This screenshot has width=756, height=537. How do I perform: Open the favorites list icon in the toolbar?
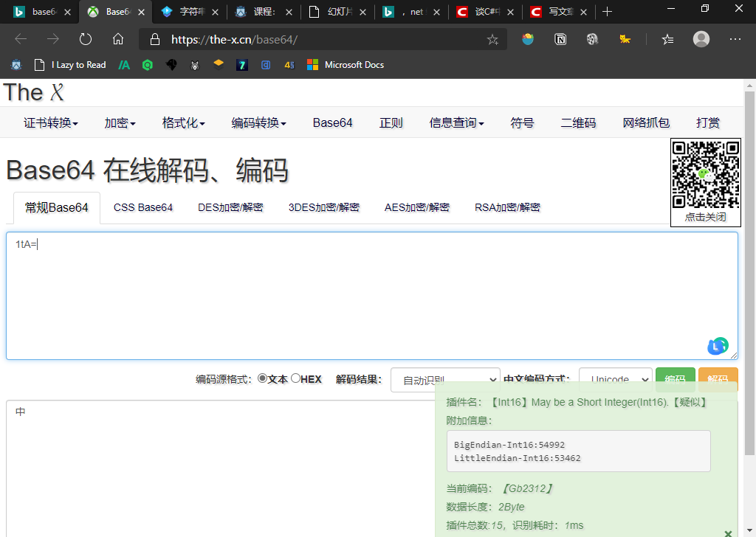coord(667,40)
